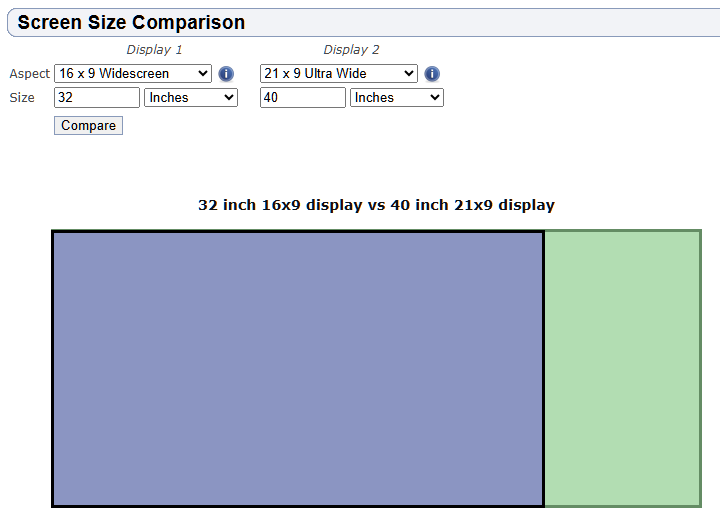Screen dimensions: 720x519
Task: Click the Display 1 size field containing 32
Action: pyautogui.click(x=97, y=98)
